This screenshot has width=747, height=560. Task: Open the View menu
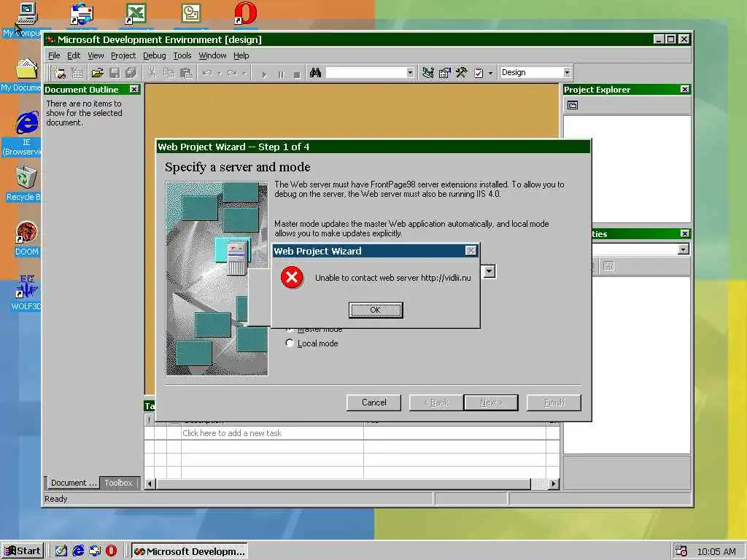tap(96, 55)
